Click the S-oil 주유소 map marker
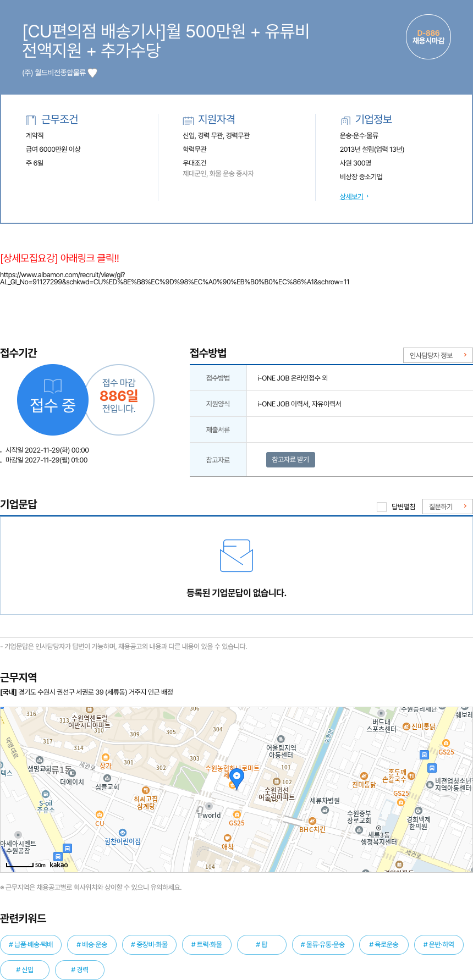Viewport: 473px width, 980px height. point(46,794)
